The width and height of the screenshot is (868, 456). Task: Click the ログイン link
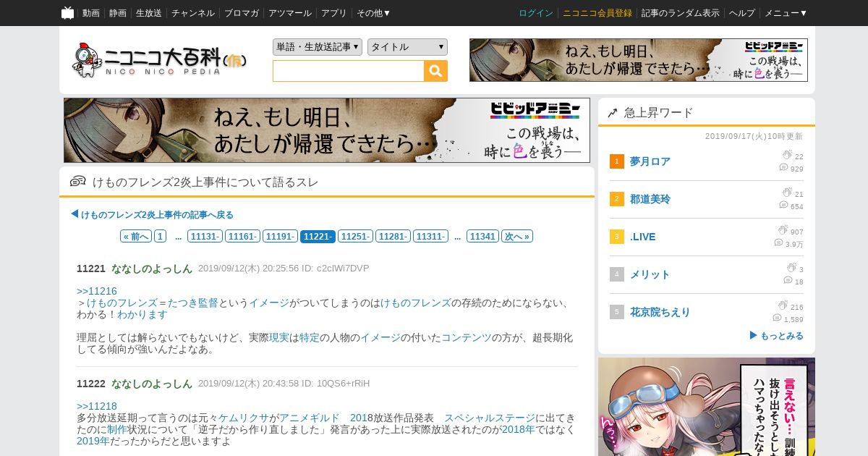(536, 13)
